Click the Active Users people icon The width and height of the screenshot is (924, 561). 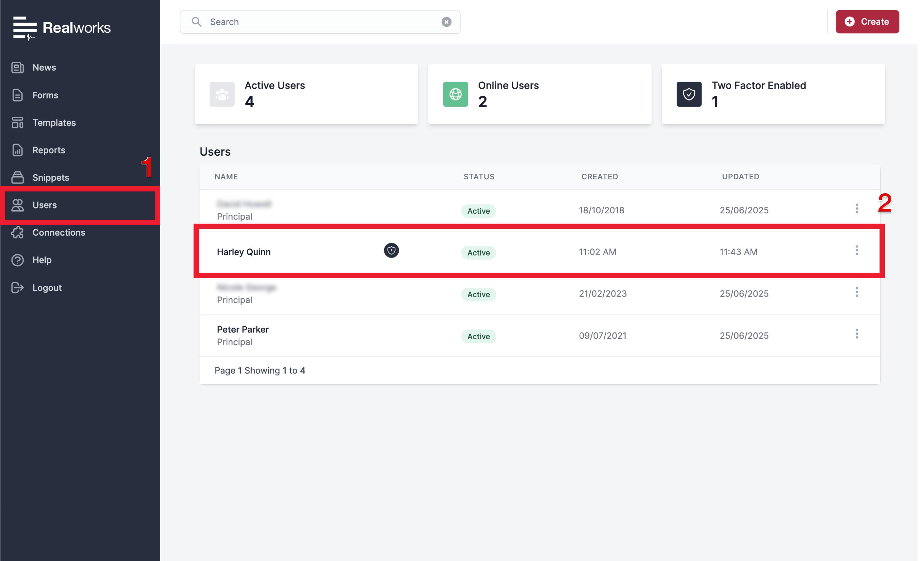pos(222,94)
